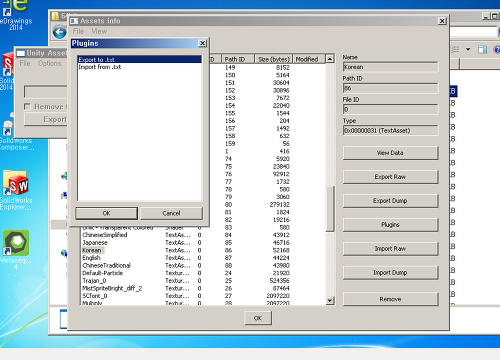Open the Plugins button in Assets info
The height and width of the screenshot is (360, 500).
tap(390, 225)
